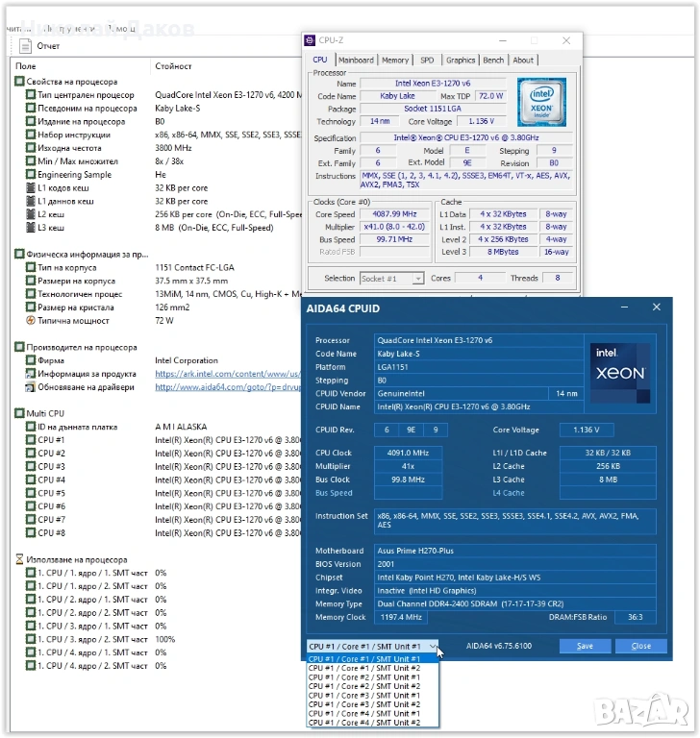This screenshot has width=700, height=738.
Task: Click the Отчет report document icon
Action: (25, 45)
